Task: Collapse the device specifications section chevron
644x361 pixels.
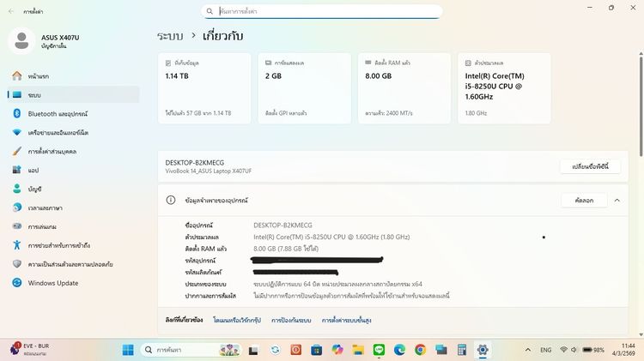Action: click(x=617, y=200)
